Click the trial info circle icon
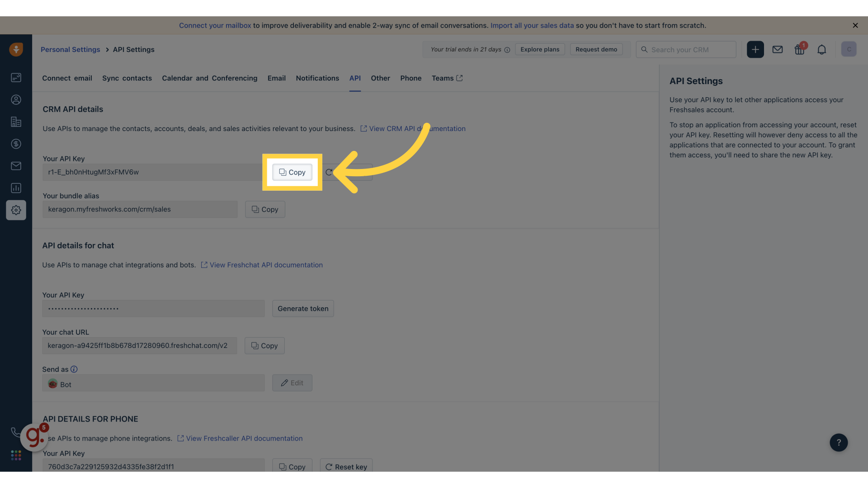The image size is (868, 488). (507, 50)
